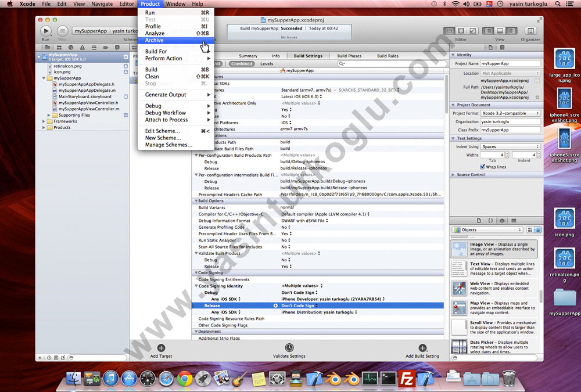Open the Project Format dropdown

coord(510,113)
